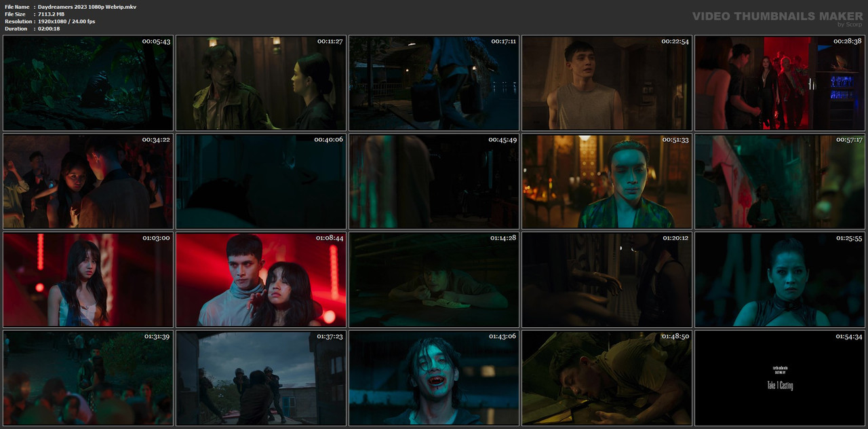
Task: Click the thumbnail stamped 00:17:11
Action: tap(434, 83)
